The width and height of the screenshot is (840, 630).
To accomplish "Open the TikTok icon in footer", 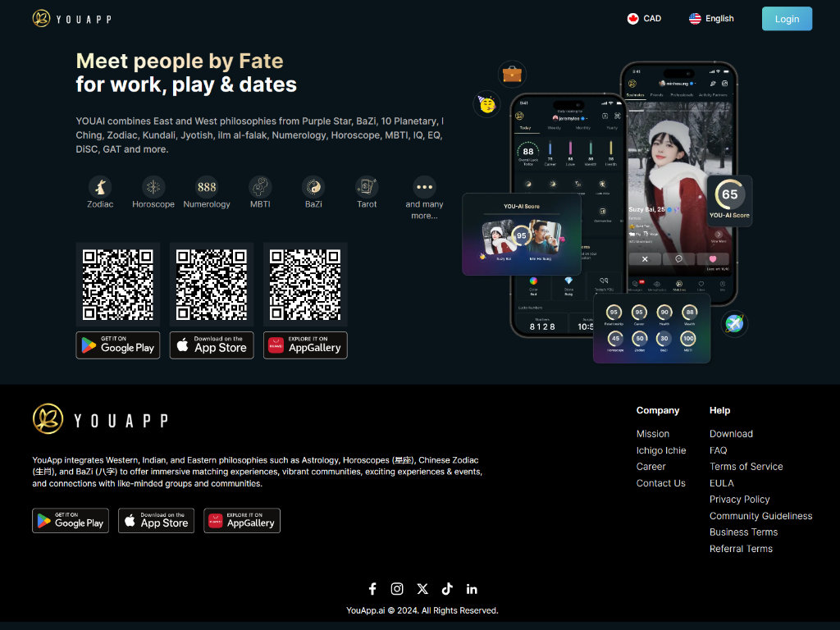I will pos(447,589).
